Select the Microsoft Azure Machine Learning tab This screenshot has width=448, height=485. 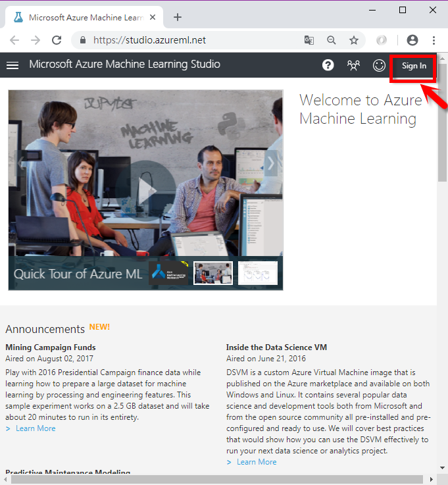pos(84,17)
